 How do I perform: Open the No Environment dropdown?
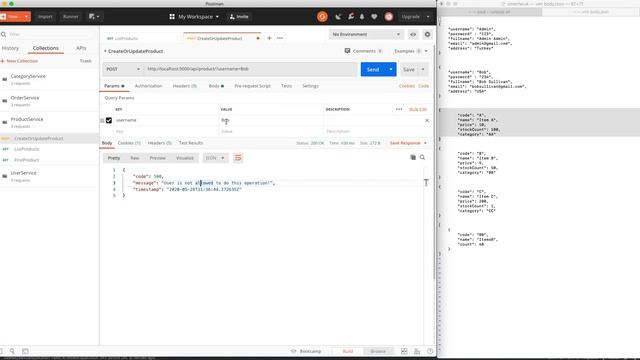366,34
